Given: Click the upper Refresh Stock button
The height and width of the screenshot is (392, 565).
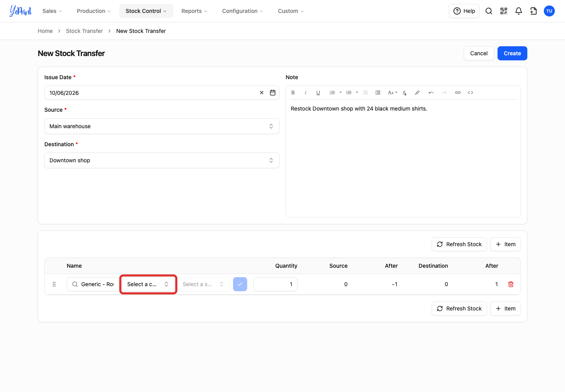Looking at the screenshot, I should (459, 244).
